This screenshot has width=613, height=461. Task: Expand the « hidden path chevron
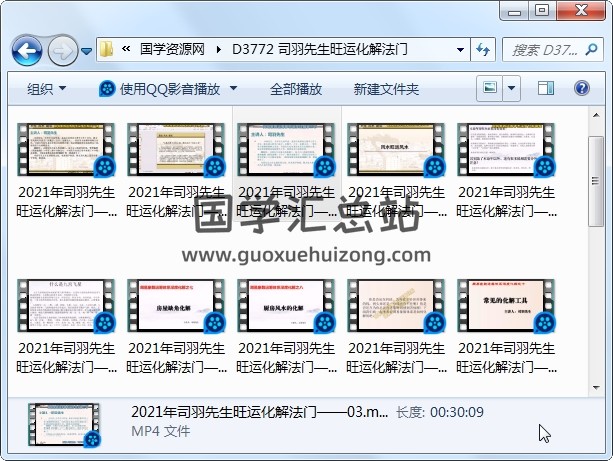(x=126, y=49)
